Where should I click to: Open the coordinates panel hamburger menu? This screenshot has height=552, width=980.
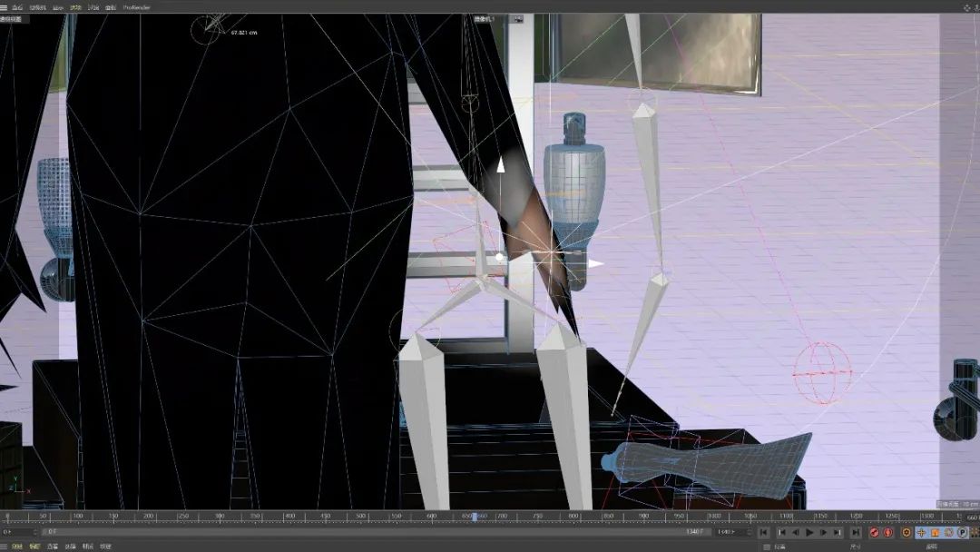(767, 547)
